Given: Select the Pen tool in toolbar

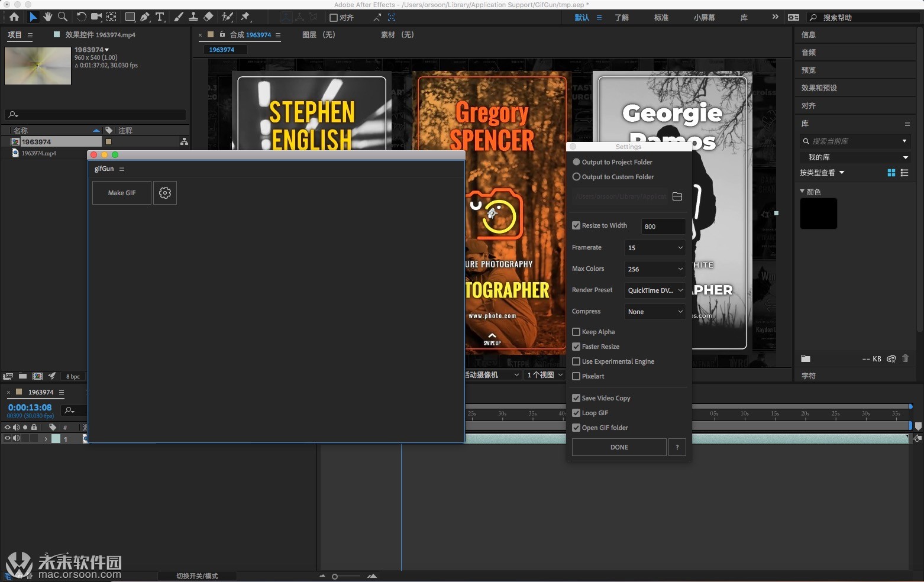Looking at the screenshot, I should [145, 17].
